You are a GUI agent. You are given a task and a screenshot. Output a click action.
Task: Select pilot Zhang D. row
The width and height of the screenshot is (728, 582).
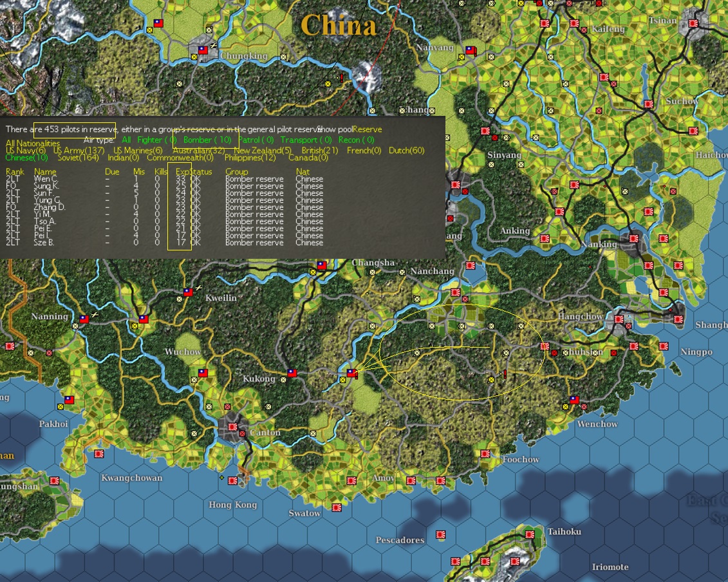click(x=165, y=207)
